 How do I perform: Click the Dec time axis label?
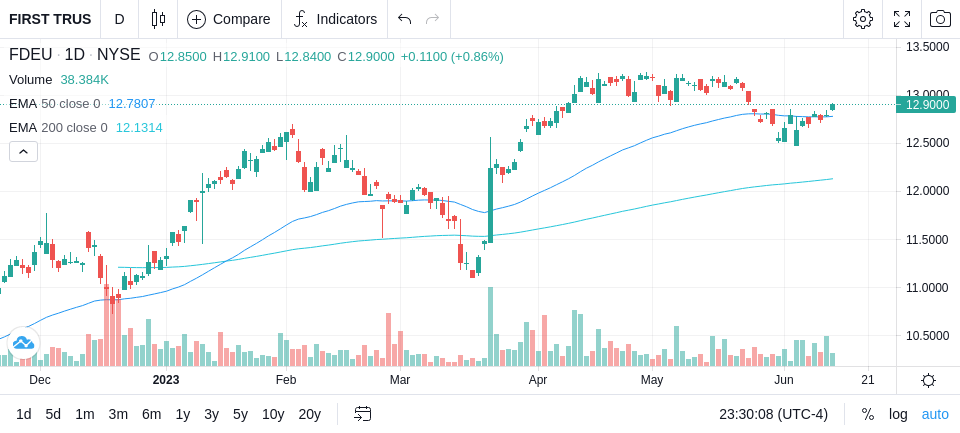pyautogui.click(x=40, y=380)
